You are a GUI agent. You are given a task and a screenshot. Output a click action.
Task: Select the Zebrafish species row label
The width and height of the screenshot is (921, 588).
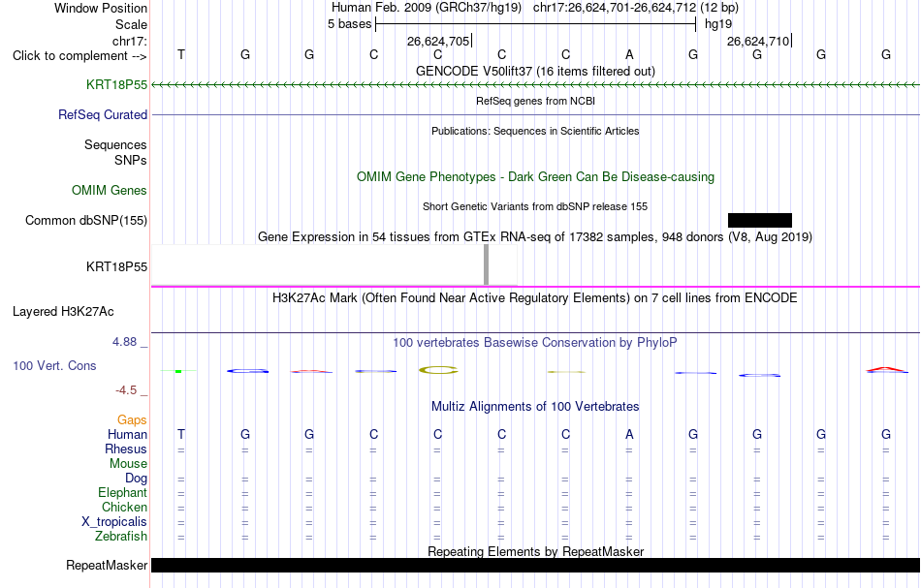pos(121,537)
